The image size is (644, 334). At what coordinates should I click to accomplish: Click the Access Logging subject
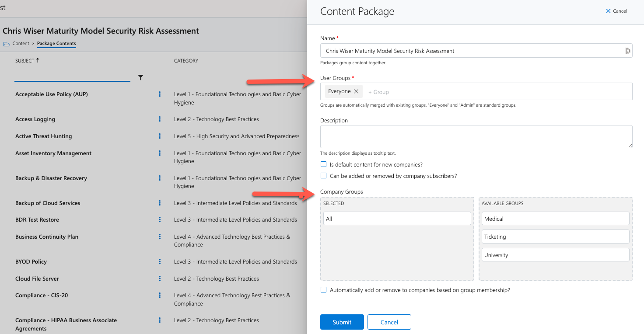pyautogui.click(x=35, y=119)
